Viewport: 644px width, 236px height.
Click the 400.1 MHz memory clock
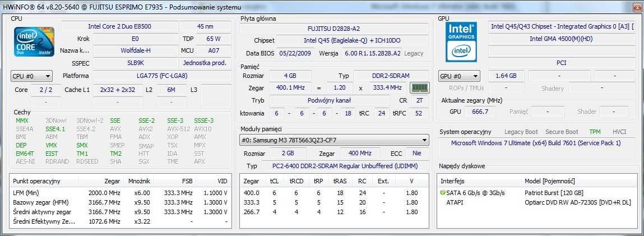(290, 88)
